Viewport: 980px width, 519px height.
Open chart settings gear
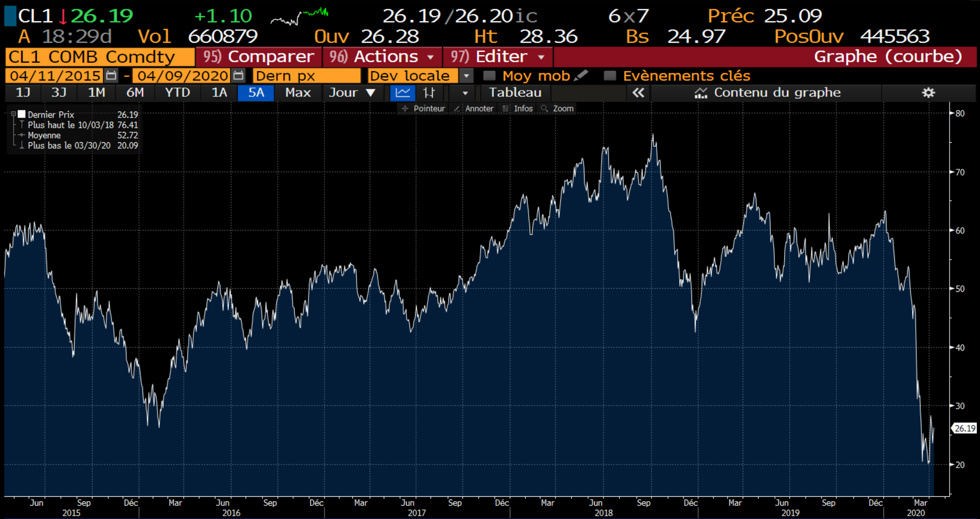[x=928, y=93]
